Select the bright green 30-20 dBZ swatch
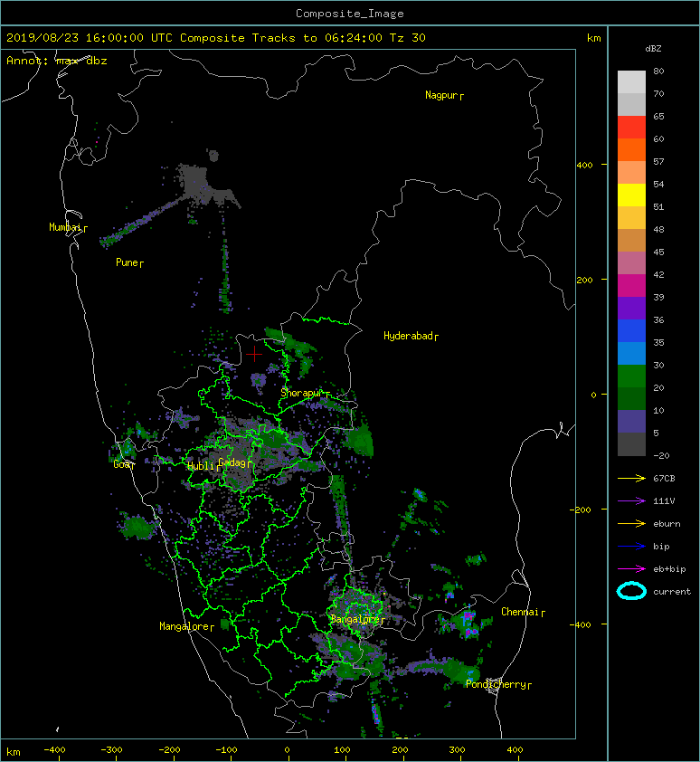The width and height of the screenshot is (700, 762). tap(631, 376)
